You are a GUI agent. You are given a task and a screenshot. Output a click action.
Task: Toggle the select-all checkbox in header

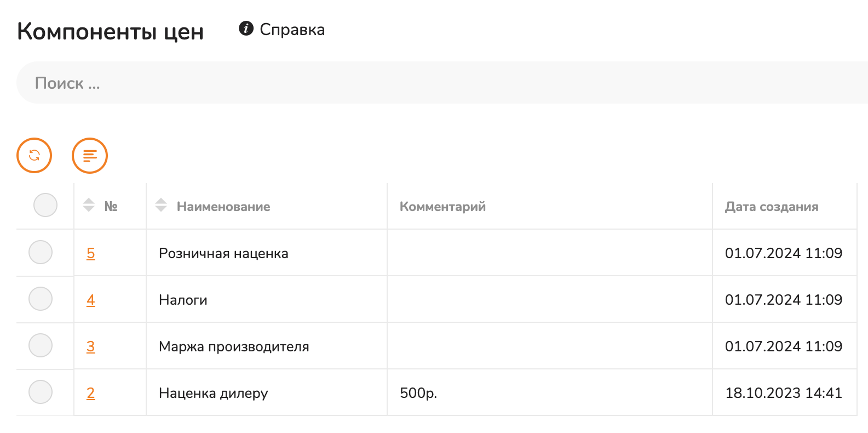(45, 205)
